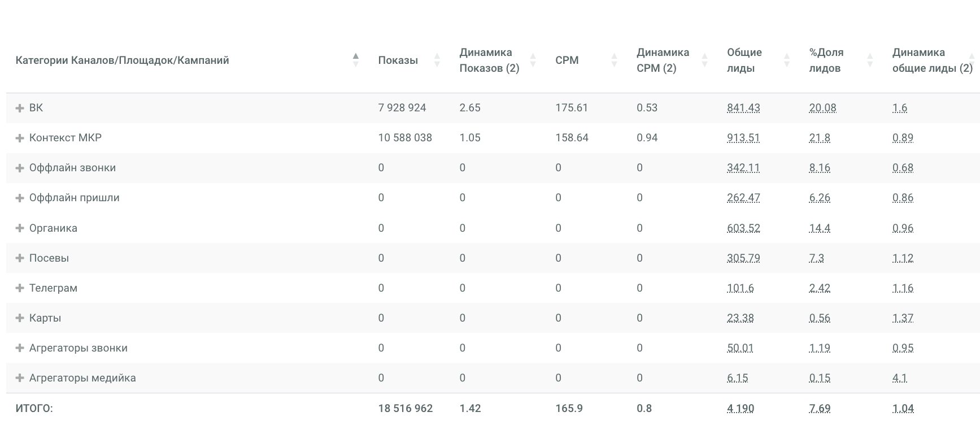This screenshot has width=980, height=438.
Task: Sort by Общие лиды sort icon
Action: [786, 60]
